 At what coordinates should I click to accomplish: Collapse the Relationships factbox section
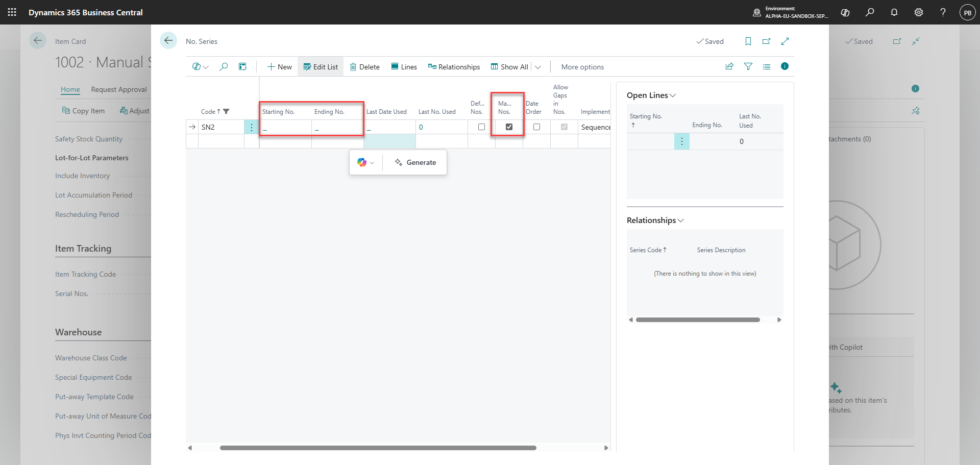point(655,221)
